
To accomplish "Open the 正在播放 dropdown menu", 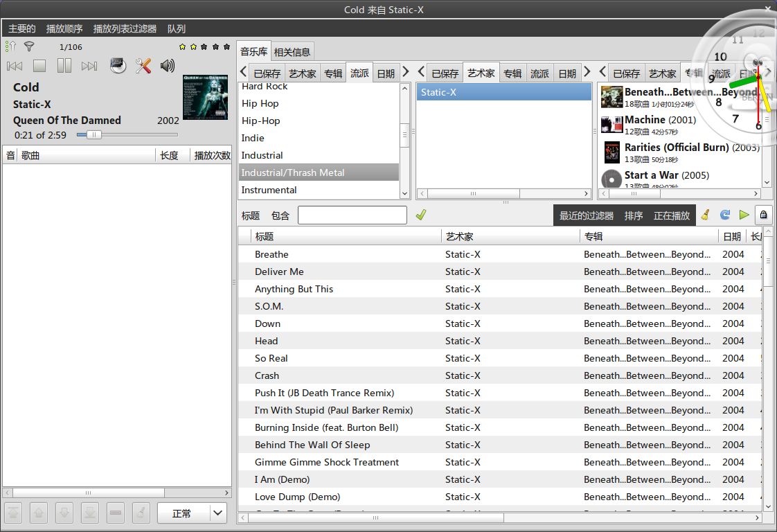I will [x=672, y=215].
